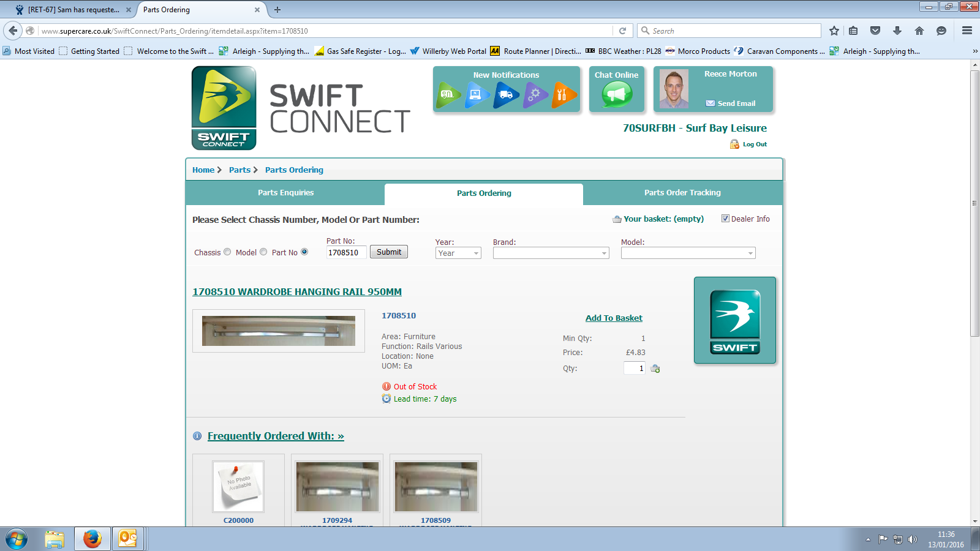Viewport: 980px width, 551px height.
Task: Show bookmarks list icon in Firefox toolbar
Action: tap(853, 31)
